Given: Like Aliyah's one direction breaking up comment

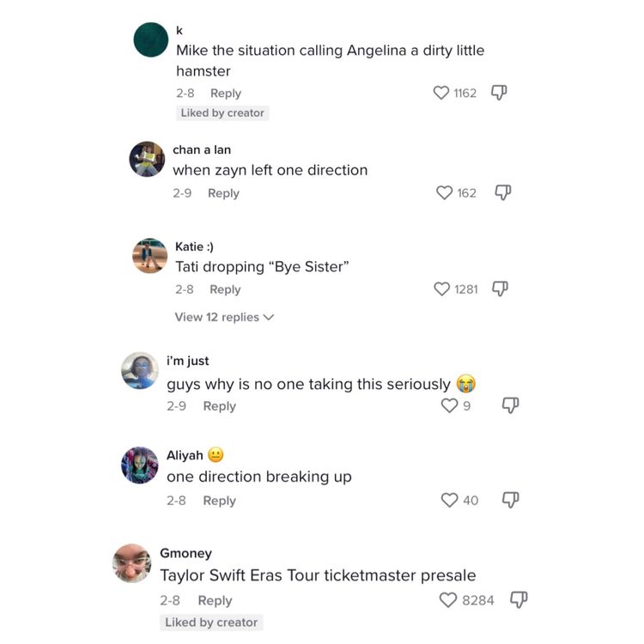Looking at the screenshot, I should (x=449, y=500).
